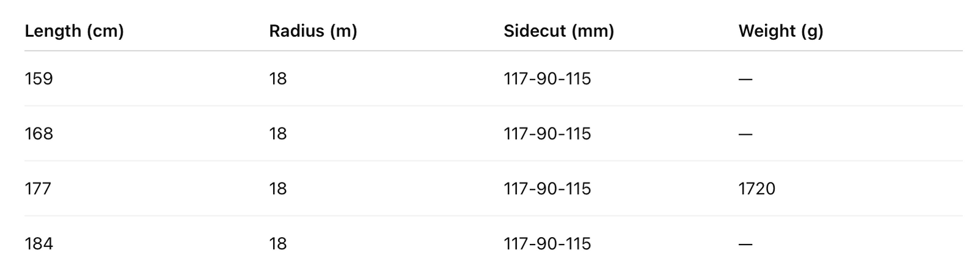
Task: Select the 159 length cell
Action: click(39, 78)
